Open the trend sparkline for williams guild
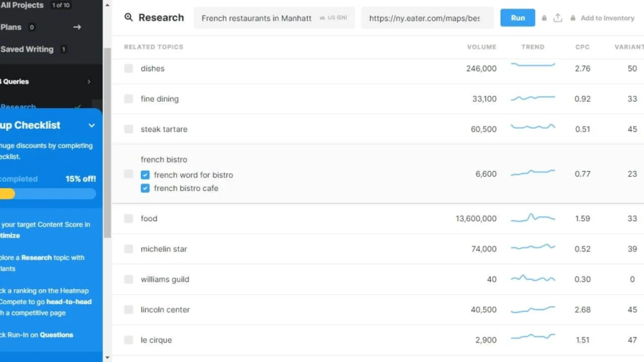This screenshot has width=644, height=362. 533,278
